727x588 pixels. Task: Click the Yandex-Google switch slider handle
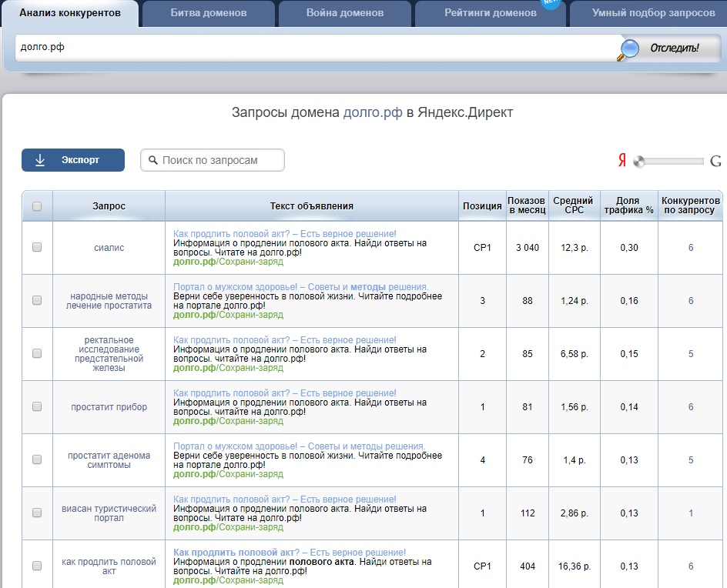(x=638, y=162)
